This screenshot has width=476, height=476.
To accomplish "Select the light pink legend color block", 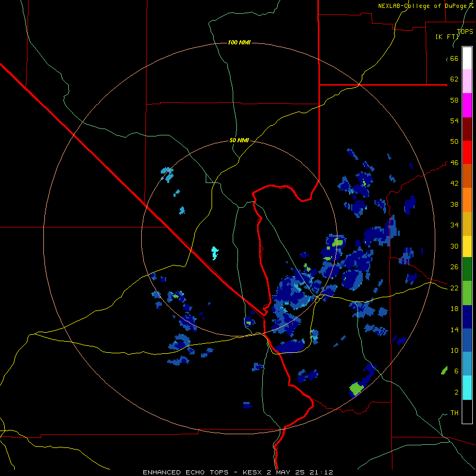I will (x=467, y=81).
